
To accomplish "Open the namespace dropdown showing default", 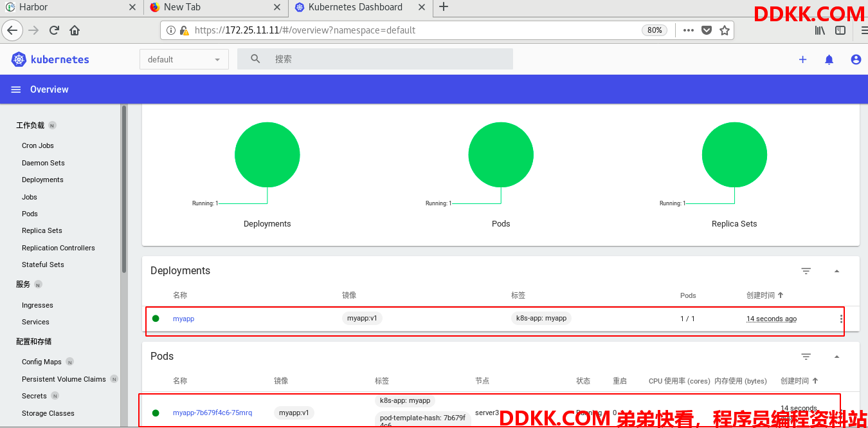I will (x=184, y=59).
